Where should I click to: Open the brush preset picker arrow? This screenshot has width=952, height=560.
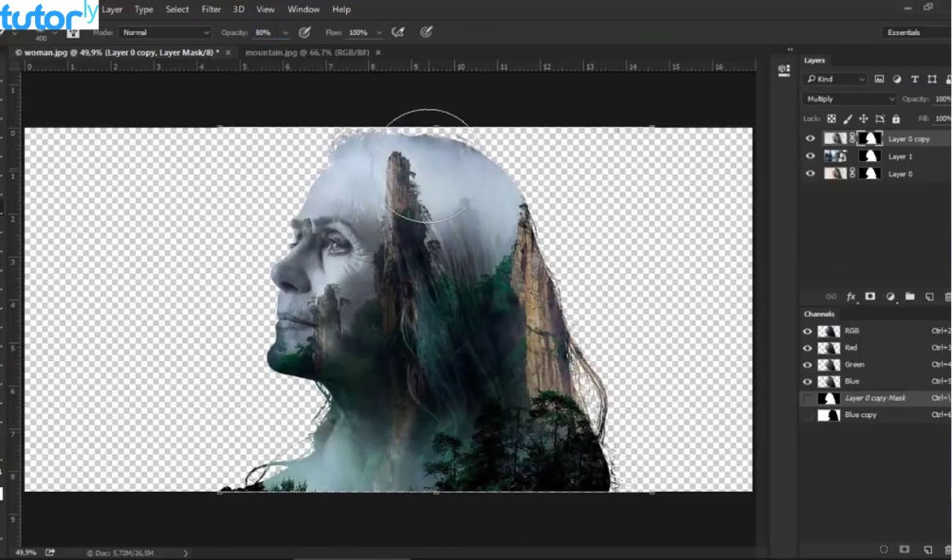tap(55, 33)
